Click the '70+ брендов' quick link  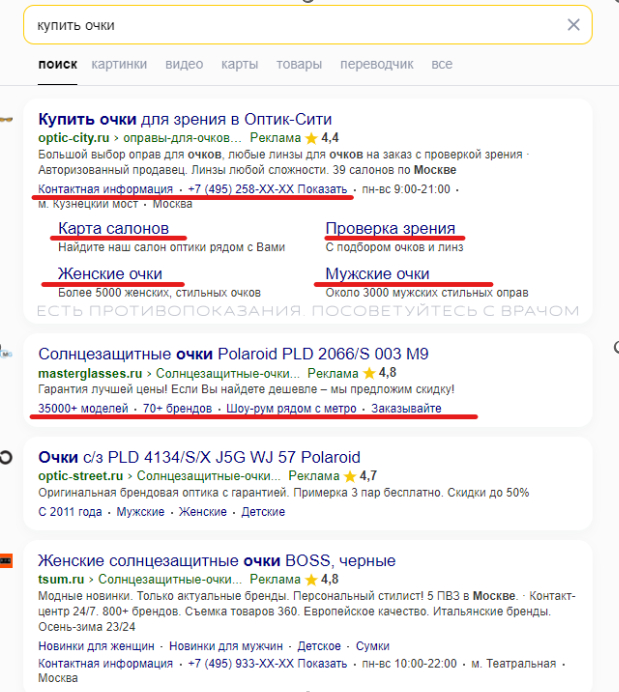coord(177,409)
